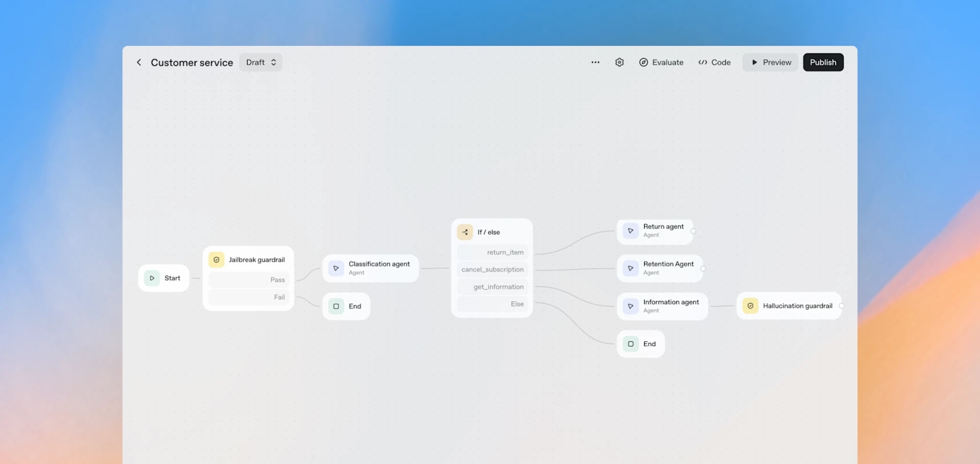This screenshot has height=464, width=980.
Task: Click the Return agent node icon
Action: pyautogui.click(x=630, y=231)
